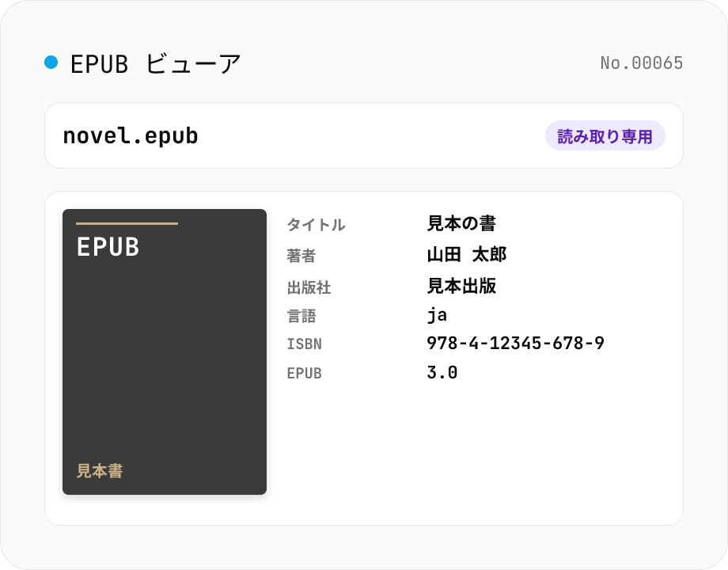Image resolution: width=728 pixels, height=570 pixels.
Task: Select the publisher value 見本出版
Action: pyautogui.click(x=461, y=286)
